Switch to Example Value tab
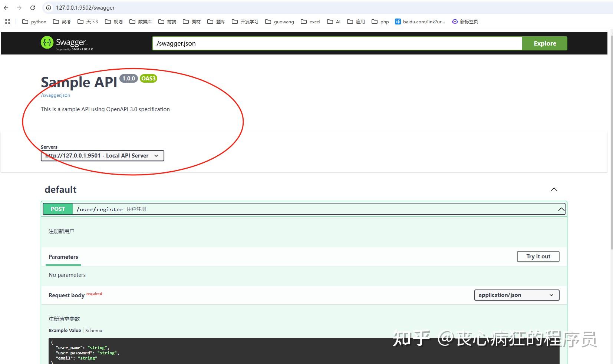The height and width of the screenshot is (364, 613). [65, 331]
